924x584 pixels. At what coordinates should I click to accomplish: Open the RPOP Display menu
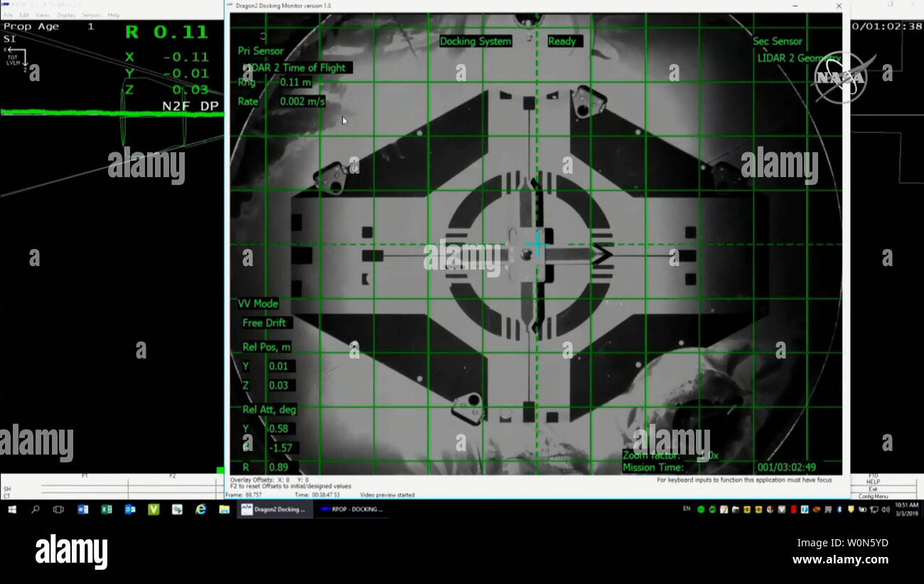pyautogui.click(x=65, y=15)
